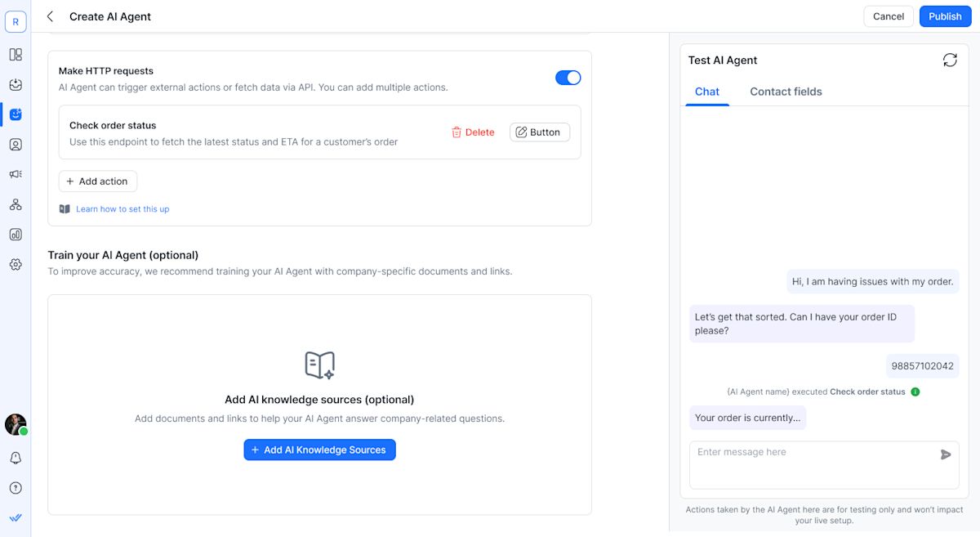Open the notifications bell icon
This screenshot has width=980, height=537.
coord(16,459)
